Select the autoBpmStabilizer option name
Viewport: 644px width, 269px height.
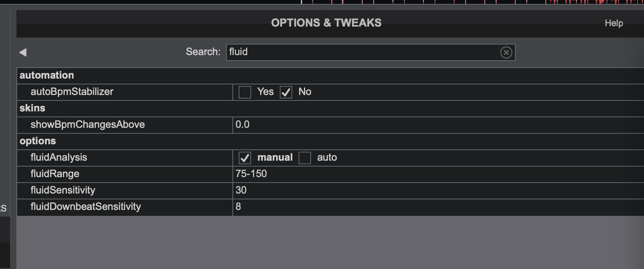coord(72,92)
